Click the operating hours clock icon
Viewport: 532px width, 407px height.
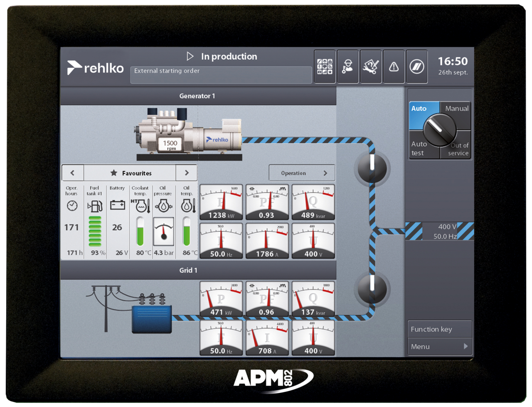tap(71, 205)
